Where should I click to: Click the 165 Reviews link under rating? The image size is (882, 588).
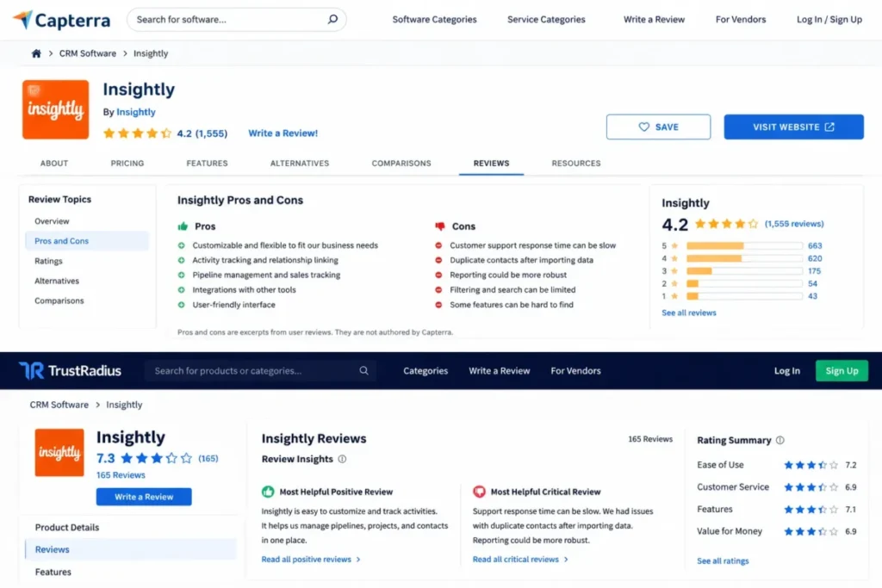121,475
